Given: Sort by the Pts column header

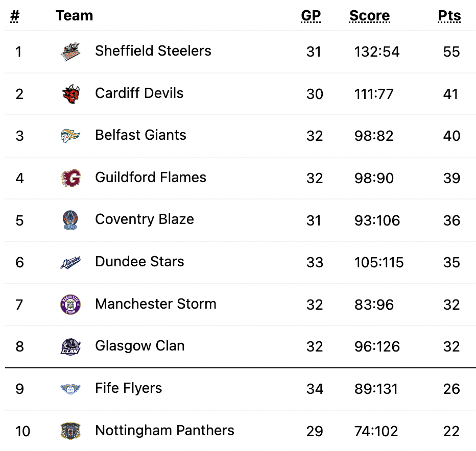Looking at the screenshot, I should (449, 16).
